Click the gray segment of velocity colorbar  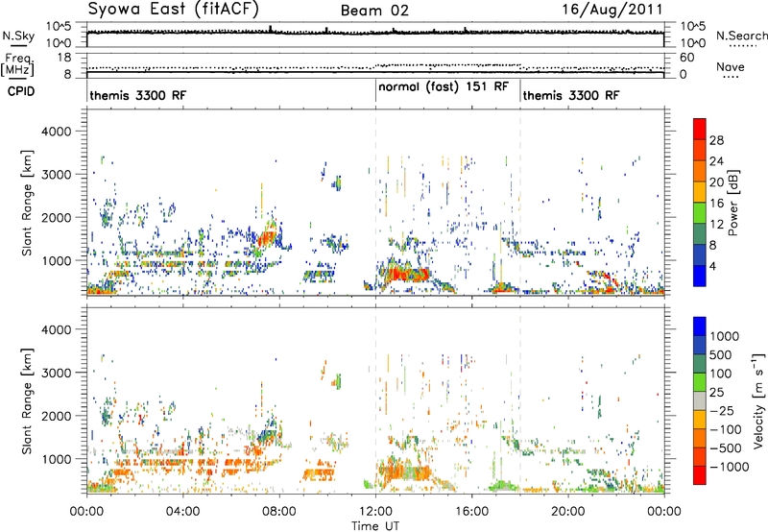(700, 400)
